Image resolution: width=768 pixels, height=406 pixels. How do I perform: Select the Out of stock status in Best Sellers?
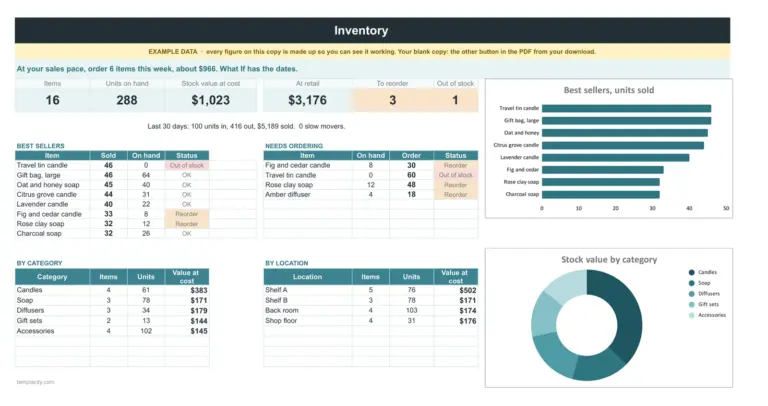coord(187,166)
